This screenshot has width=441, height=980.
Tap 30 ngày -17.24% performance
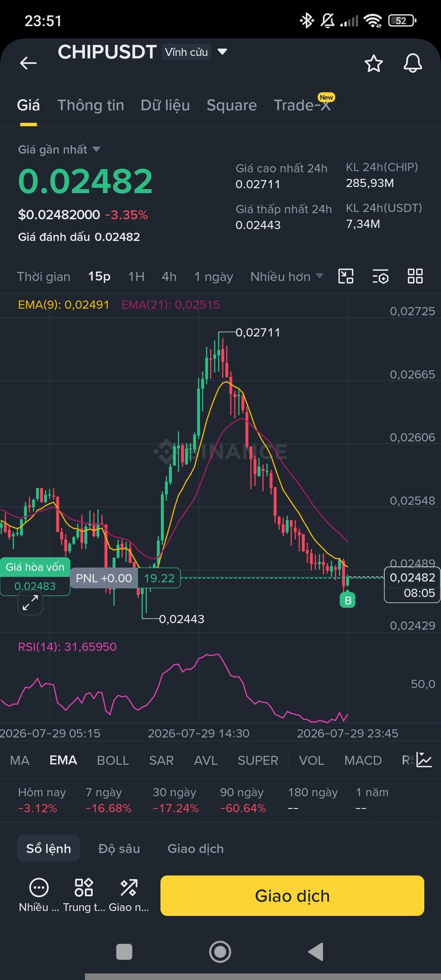point(176,800)
